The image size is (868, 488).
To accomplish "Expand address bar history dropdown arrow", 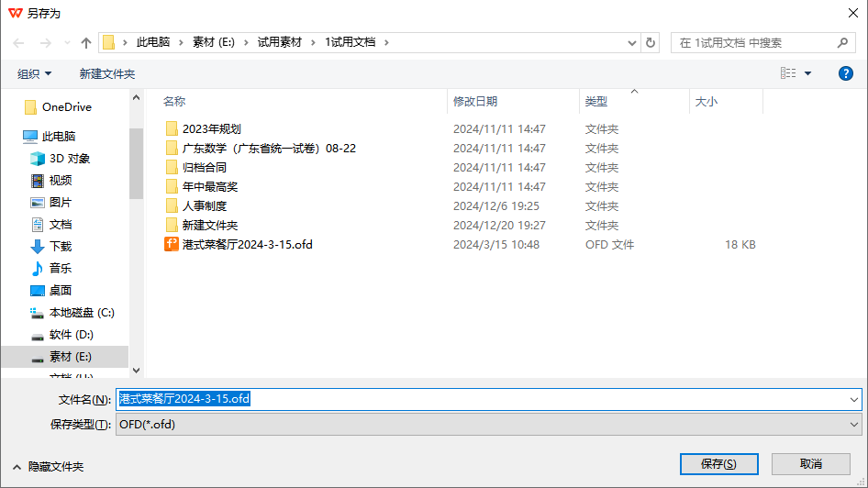I will (x=631, y=42).
